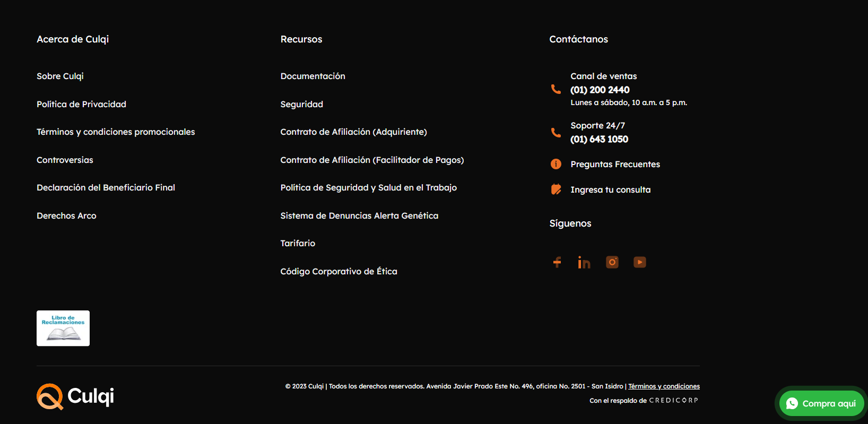
Task: Click the WhatsApp Compra aquí button
Action: 821,403
